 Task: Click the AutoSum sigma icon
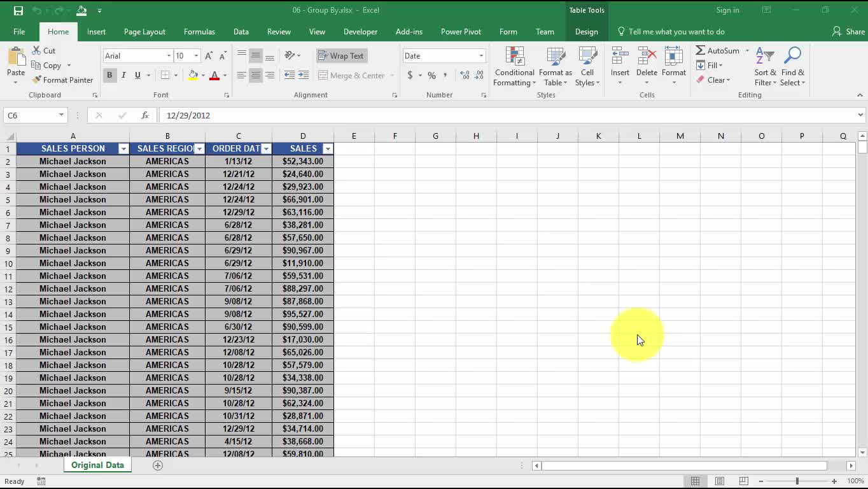701,50
